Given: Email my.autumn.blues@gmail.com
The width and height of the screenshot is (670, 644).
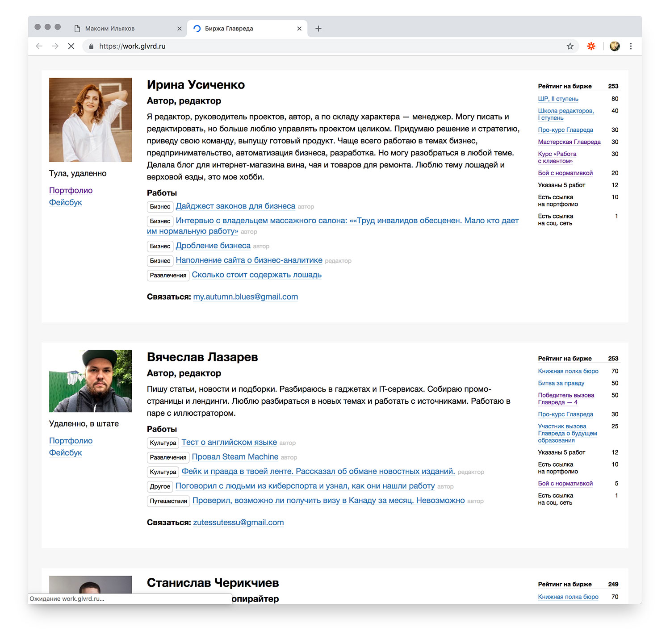Looking at the screenshot, I should [x=245, y=297].
